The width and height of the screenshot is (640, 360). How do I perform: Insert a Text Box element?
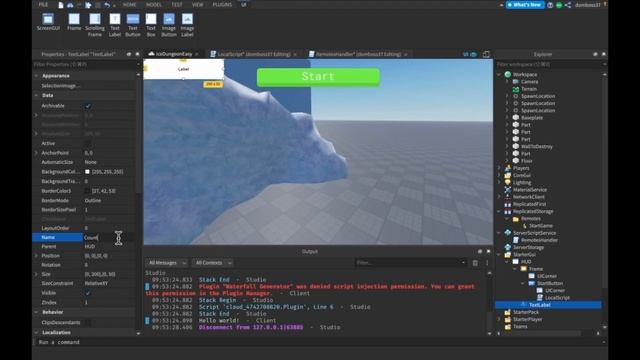pyautogui.click(x=151, y=25)
